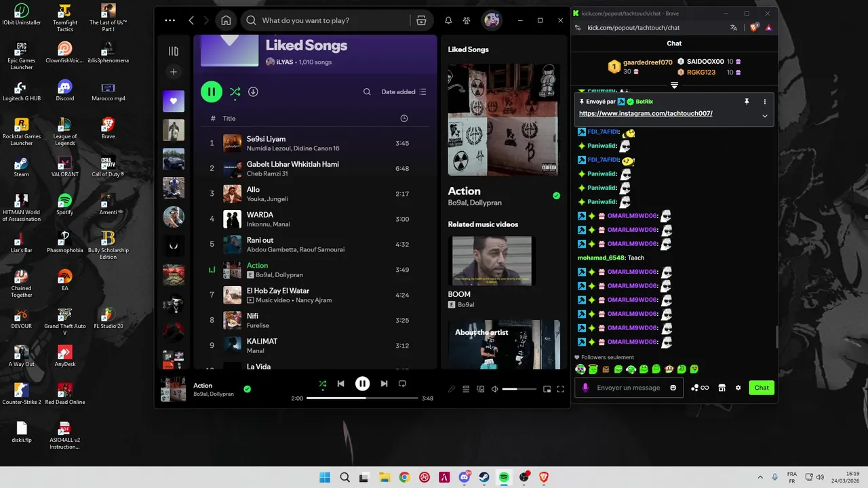The height and width of the screenshot is (488, 868).
Task: Sort by the duration clock column header
Action: click(404, 119)
